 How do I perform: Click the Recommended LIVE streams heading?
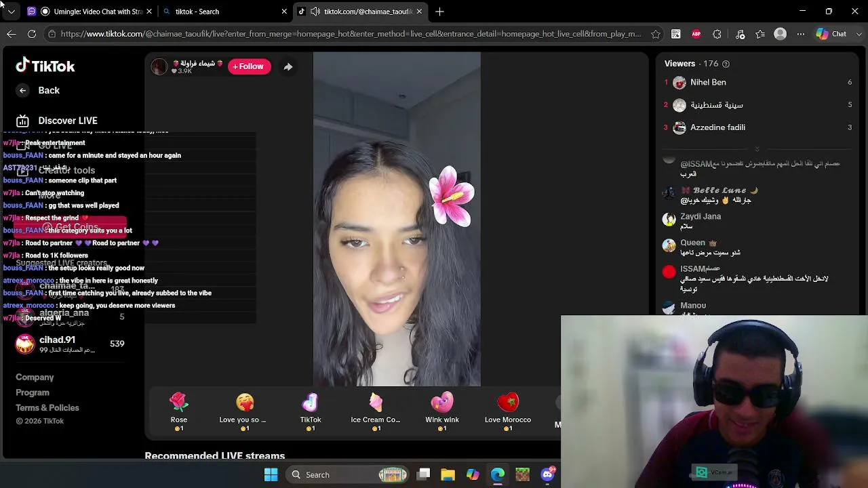(215, 455)
